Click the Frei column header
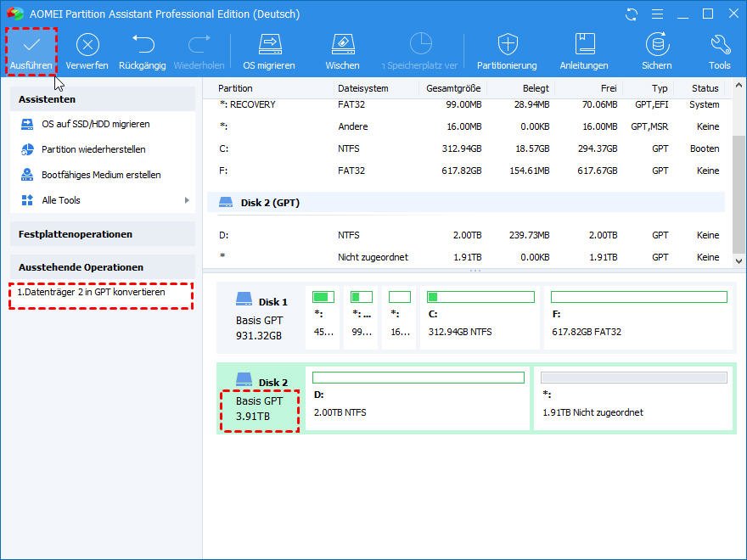The width and height of the screenshot is (747, 560). click(x=609, y=88)
